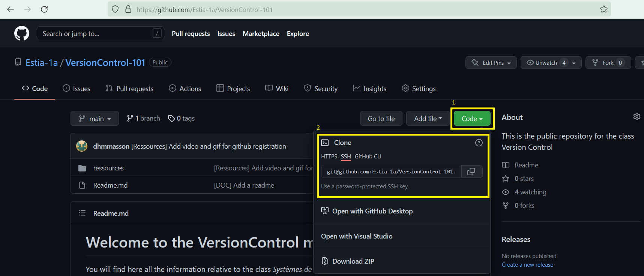Select the HTTPS clone option
The image size is (644, 276).
pyautogui.click(x=329, y=157)
